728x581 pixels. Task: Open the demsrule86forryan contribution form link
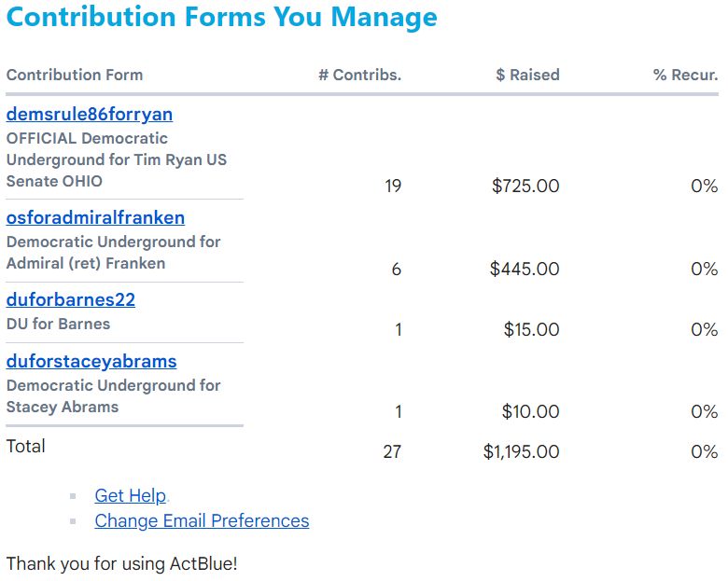[90, 115]
